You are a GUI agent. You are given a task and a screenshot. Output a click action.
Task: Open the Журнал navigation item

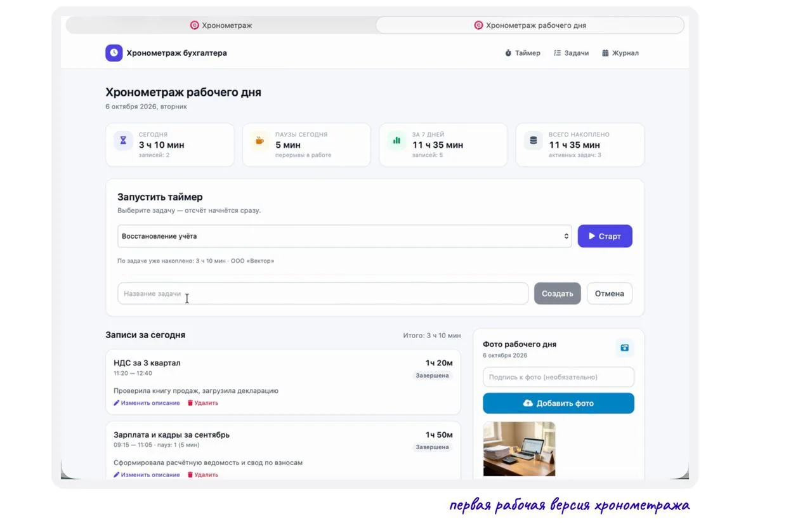[620, 53]
